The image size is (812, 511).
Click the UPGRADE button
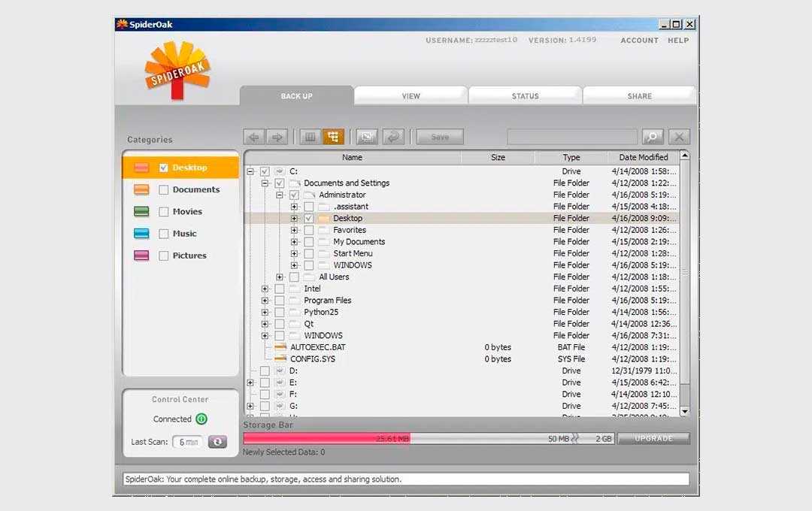[x=653, y=439]
